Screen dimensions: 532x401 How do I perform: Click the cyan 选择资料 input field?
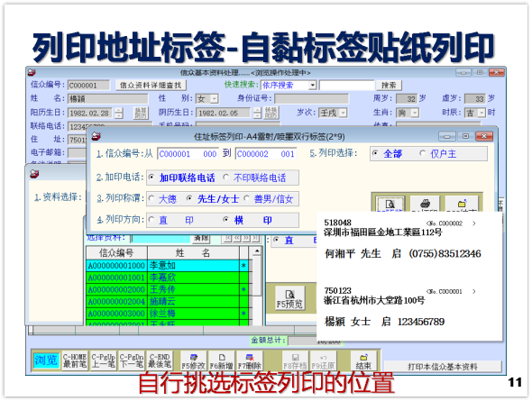[161, 239]
